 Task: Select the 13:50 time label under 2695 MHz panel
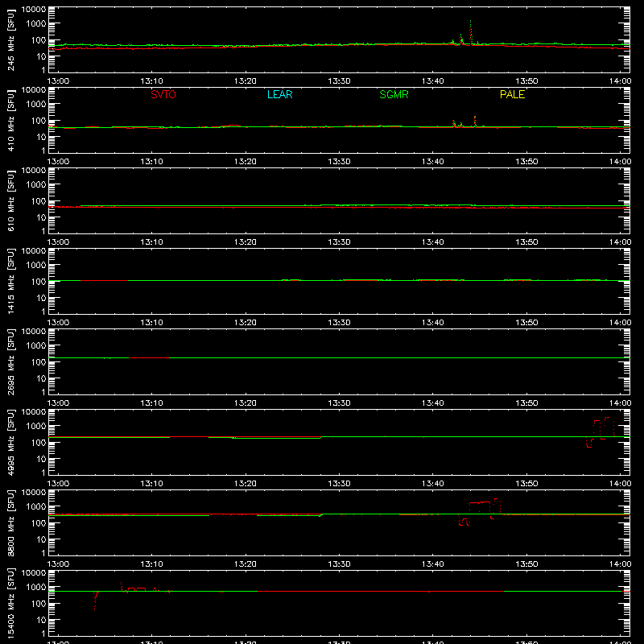coord(526,403)
